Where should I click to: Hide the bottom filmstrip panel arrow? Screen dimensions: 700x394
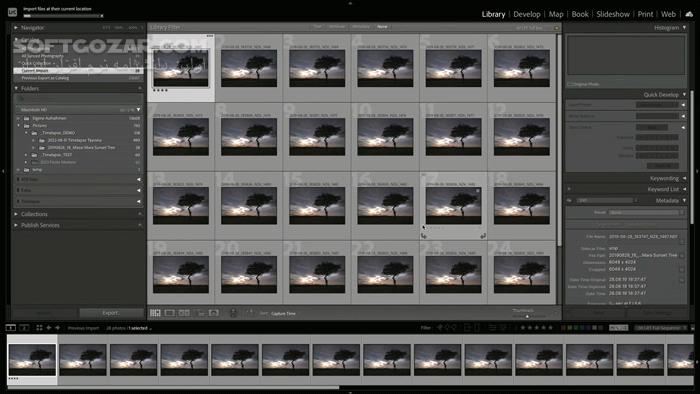click(350, 392)
